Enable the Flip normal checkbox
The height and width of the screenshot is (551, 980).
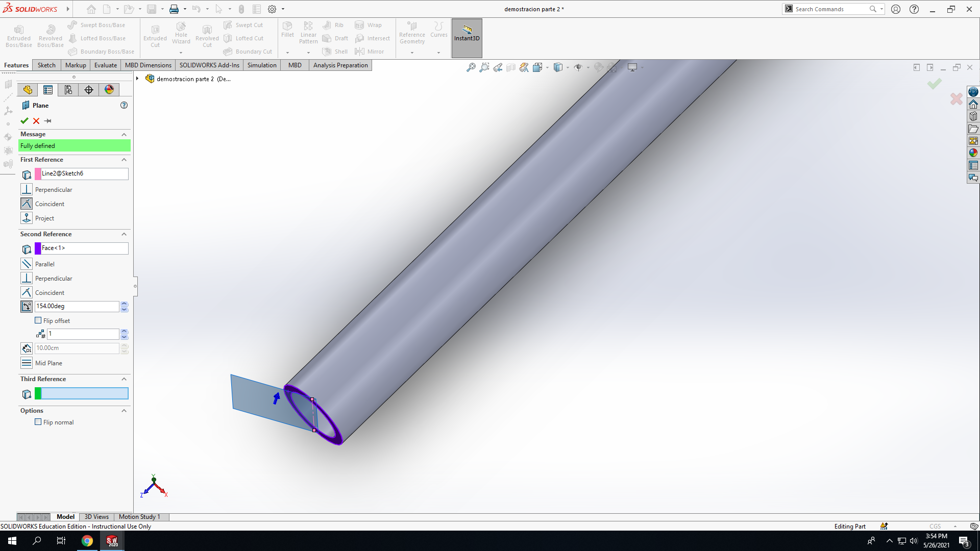[x=38, y=422]
